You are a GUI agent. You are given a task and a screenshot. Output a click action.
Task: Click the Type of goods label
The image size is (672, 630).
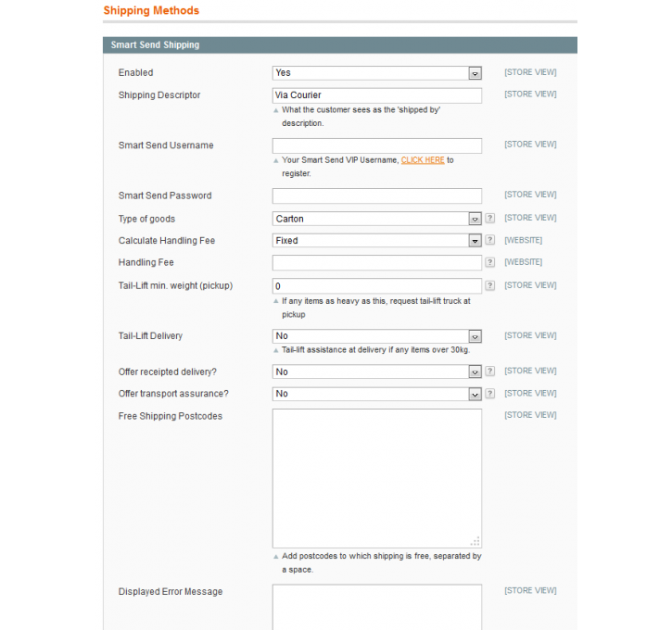pyautogui.click(x=146, y=219)
